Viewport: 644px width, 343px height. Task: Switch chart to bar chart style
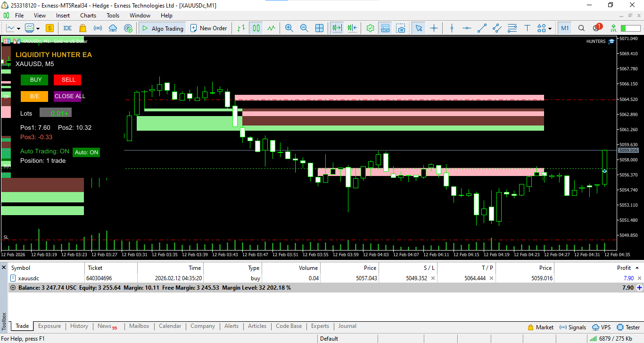241,28
